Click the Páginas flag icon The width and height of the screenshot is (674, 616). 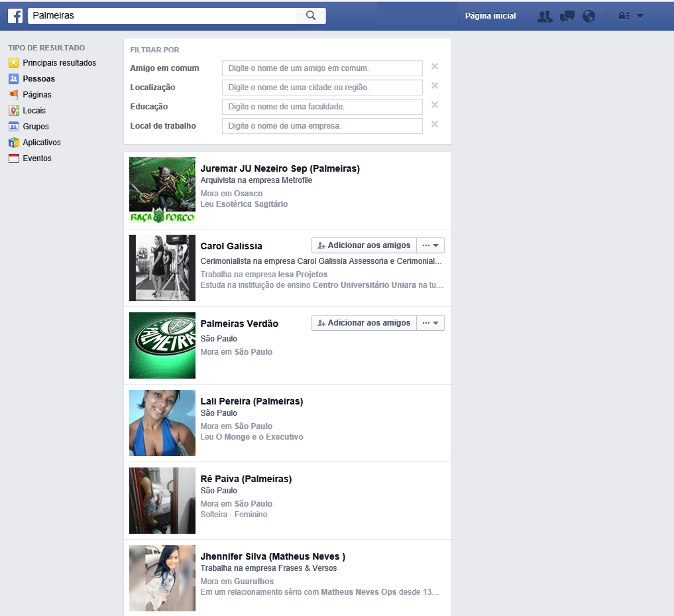tap(14, 95)
